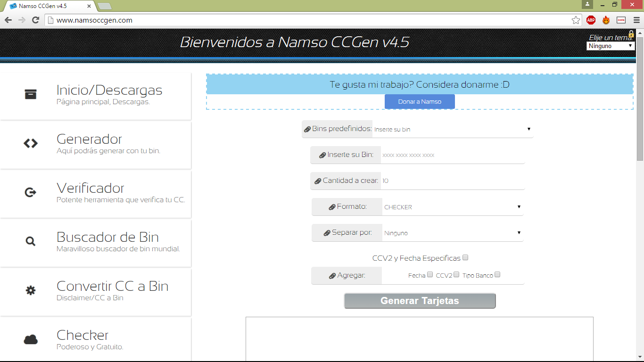Viewport: 644px width, 362px height.
Task: Open the Adblock Plus extension icon
Action: point(591,20)
